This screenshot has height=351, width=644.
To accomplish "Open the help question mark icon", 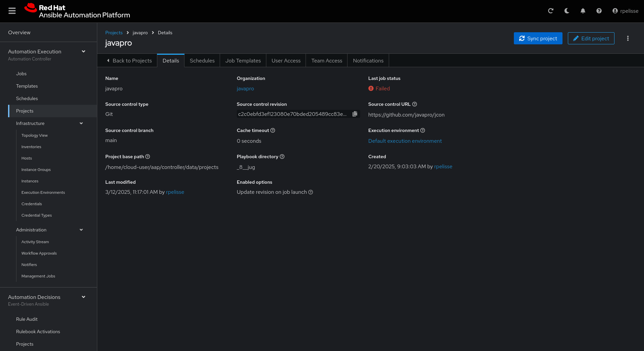I will pyautogui.click(x=599, y=11).
